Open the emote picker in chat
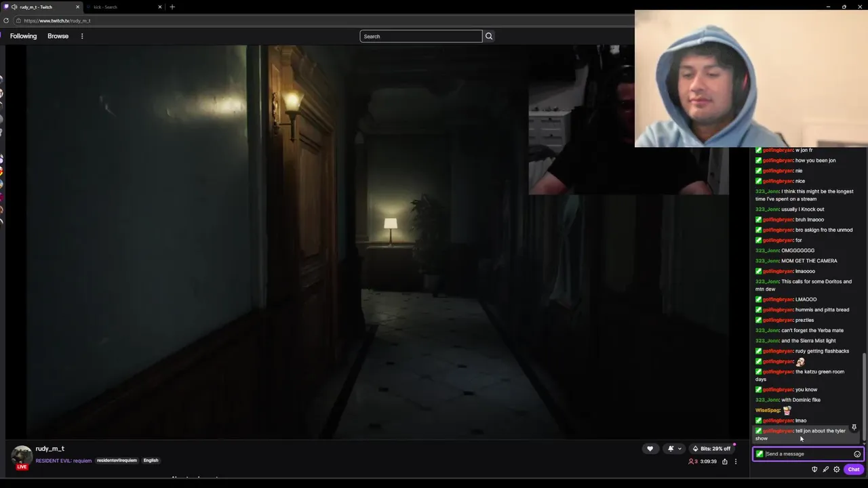Image resolution: width=868 pixels, height=488 pixels. tap(857, 454)
